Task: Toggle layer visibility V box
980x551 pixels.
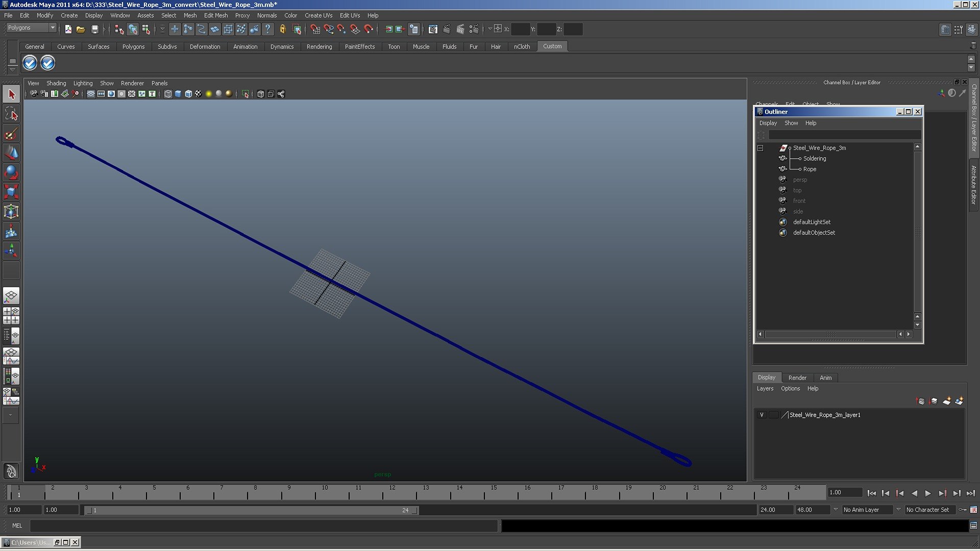Action: pyautogui.click(x=762, y=415)
